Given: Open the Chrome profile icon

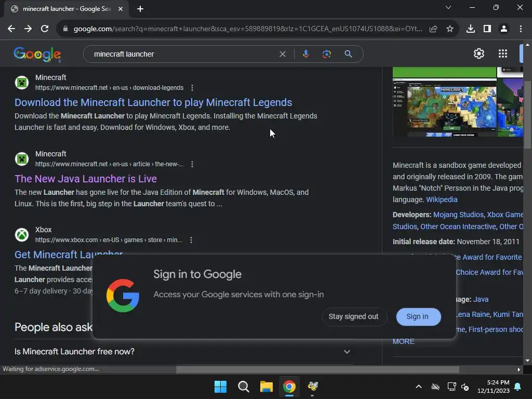Looking at the screenshot, I should click(x=504, y=29).
